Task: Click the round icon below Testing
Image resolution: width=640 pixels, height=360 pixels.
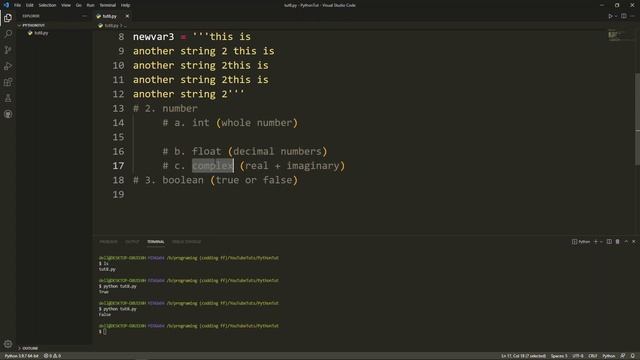Action: click(x=8, y=114)
